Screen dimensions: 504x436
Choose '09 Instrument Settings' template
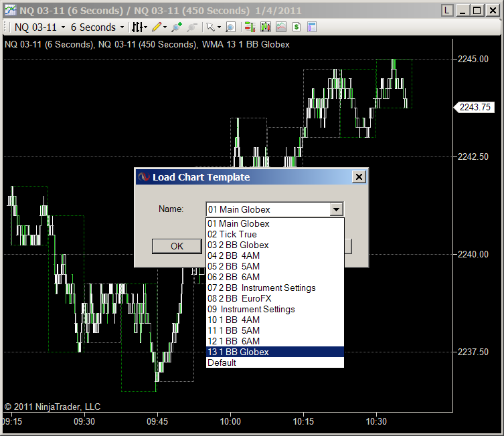[x=275, y=309]
